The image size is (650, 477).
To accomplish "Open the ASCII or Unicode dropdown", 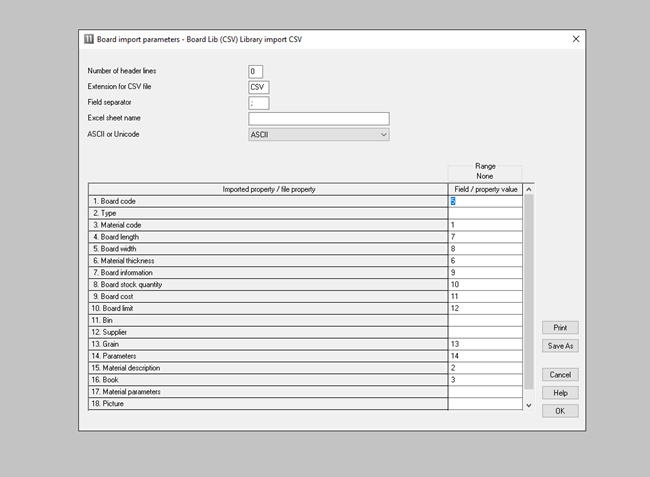I will (x=318, y=134).
